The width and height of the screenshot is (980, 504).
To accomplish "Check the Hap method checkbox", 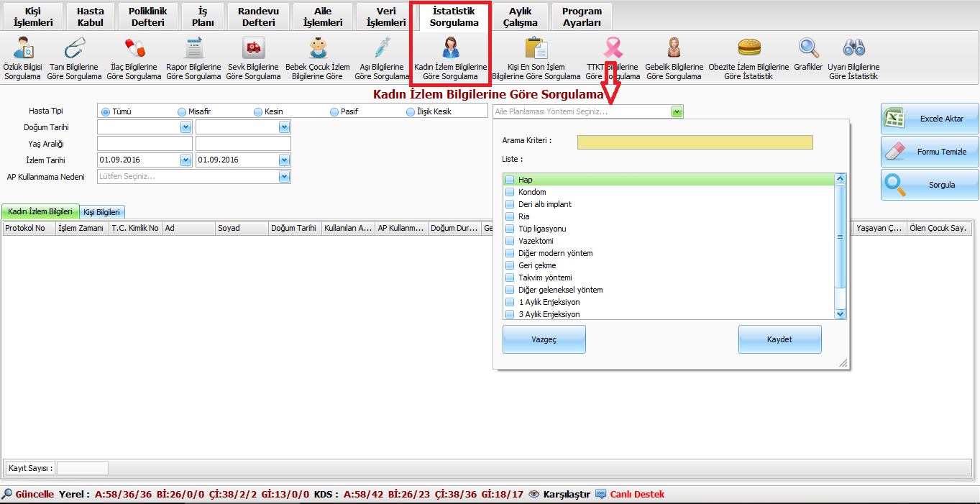I will 510,180.
